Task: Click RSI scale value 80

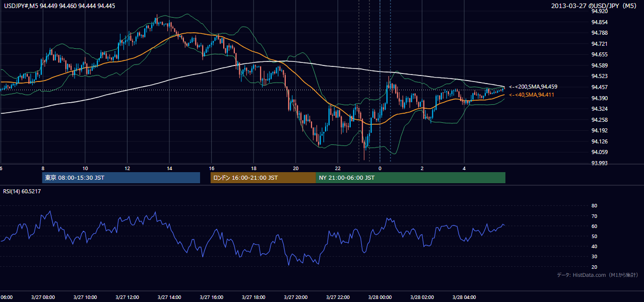Action: point(594,206)
